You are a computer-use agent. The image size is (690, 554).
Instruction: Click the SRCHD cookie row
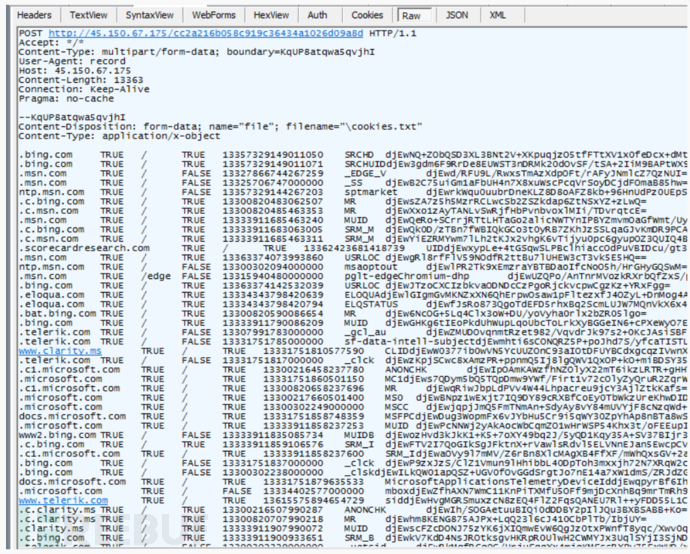click(353, 155)
